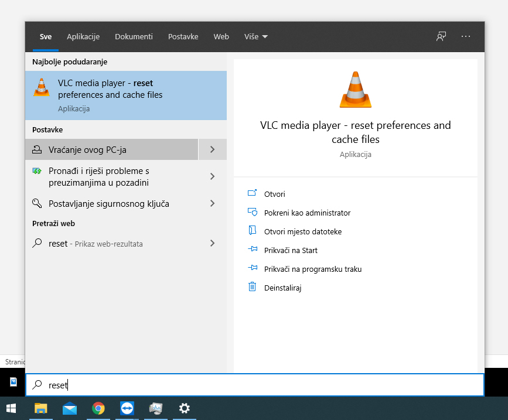Click the trash icon next to Deinstaliraj
Screen dimensions: 508x420
[252, 286]
